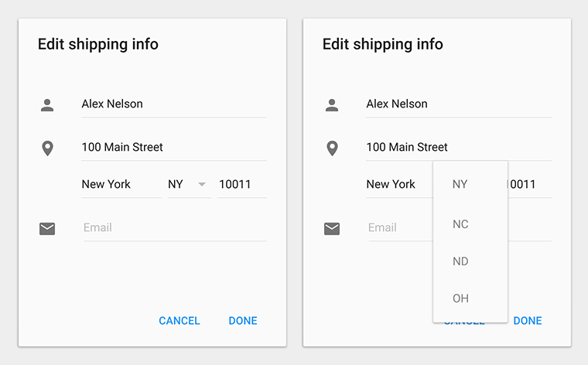
Task: Click the 10011 zip code field on left
Action: pyautogui.click(x=241, y=185)
